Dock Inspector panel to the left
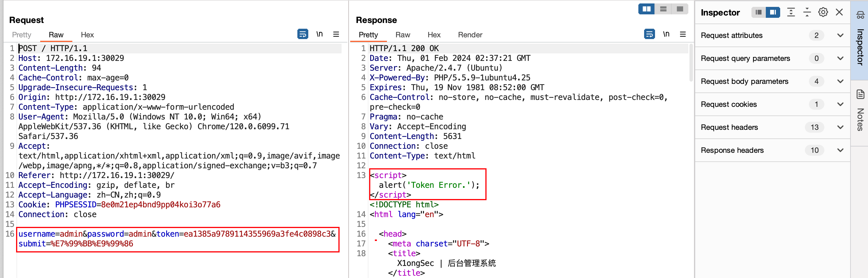 [x=758, y=12]
